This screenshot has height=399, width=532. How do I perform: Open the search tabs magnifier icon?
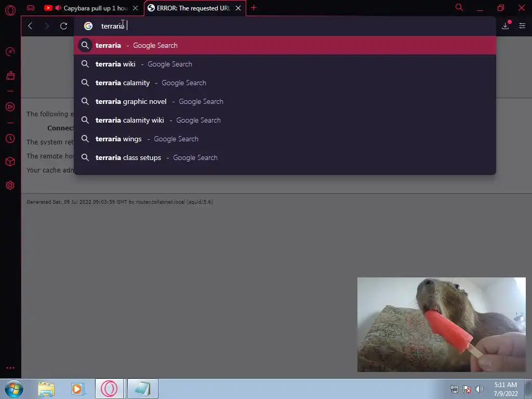tap(459, 7)
